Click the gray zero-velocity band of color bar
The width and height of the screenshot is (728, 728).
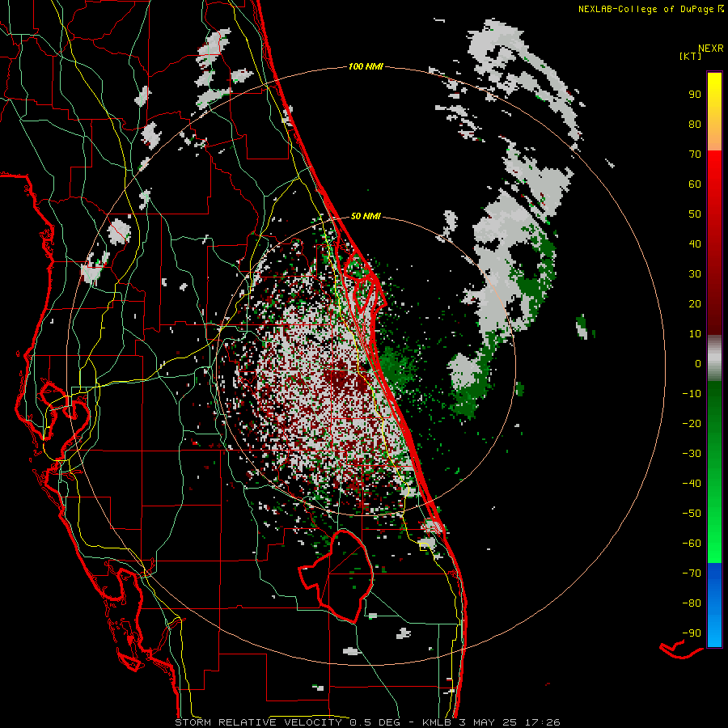point(714,358)
